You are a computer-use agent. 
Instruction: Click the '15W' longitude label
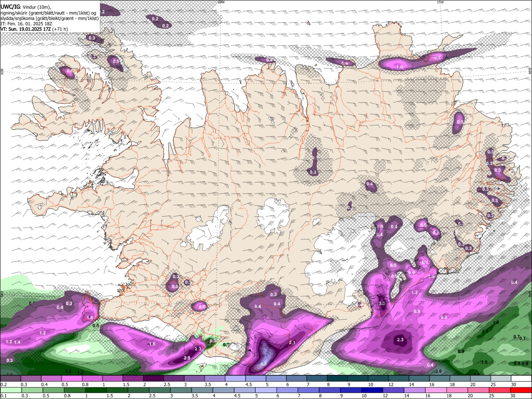[x=441, y=2]
